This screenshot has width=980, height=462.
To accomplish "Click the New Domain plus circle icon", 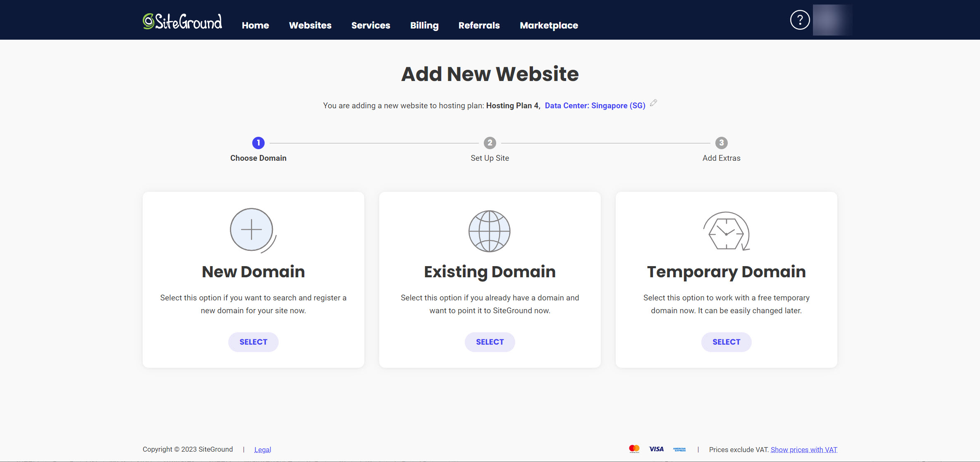I will coord(252,230).
